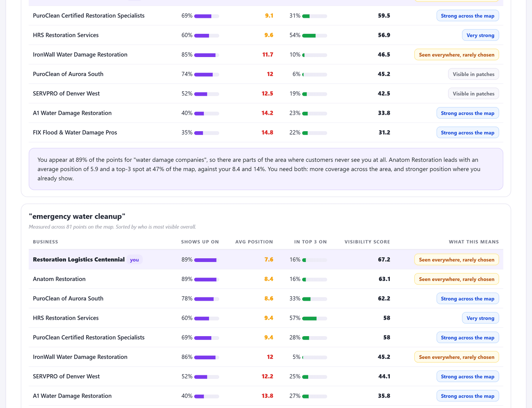Click the 78% shows-up percentage value
This screenshot has height=408, width=532.
pyautogui.click(x=187, y=298)
